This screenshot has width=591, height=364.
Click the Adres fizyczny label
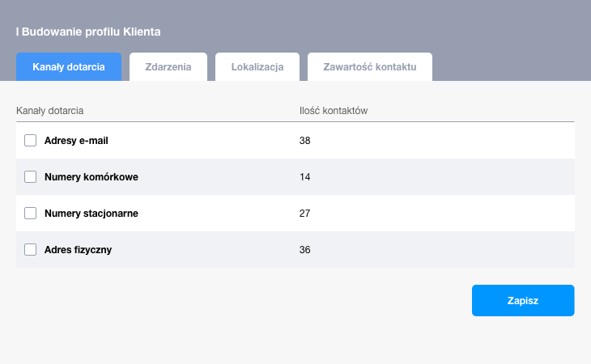78,250
